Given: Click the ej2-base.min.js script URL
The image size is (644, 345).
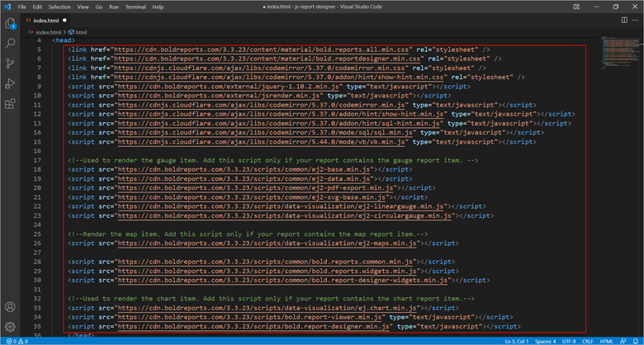Looking at the screenshot, I should click(x=245, y=170).
